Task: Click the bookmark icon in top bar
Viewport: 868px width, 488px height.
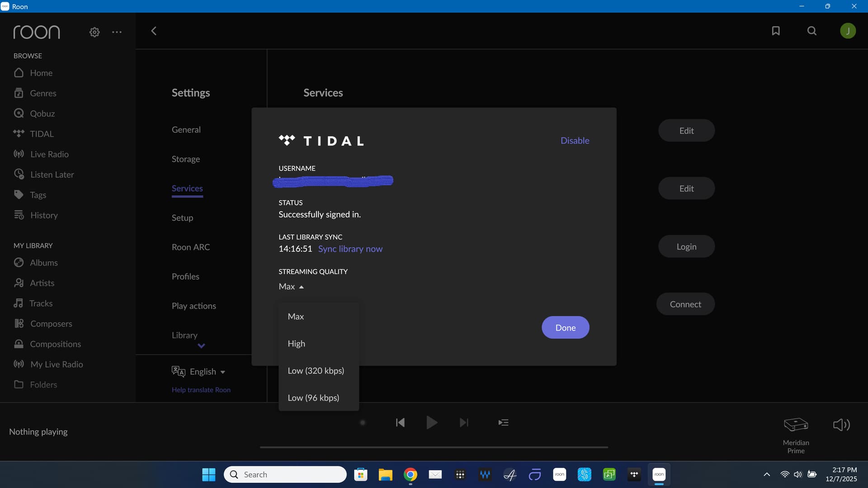Action: [776, 31]
